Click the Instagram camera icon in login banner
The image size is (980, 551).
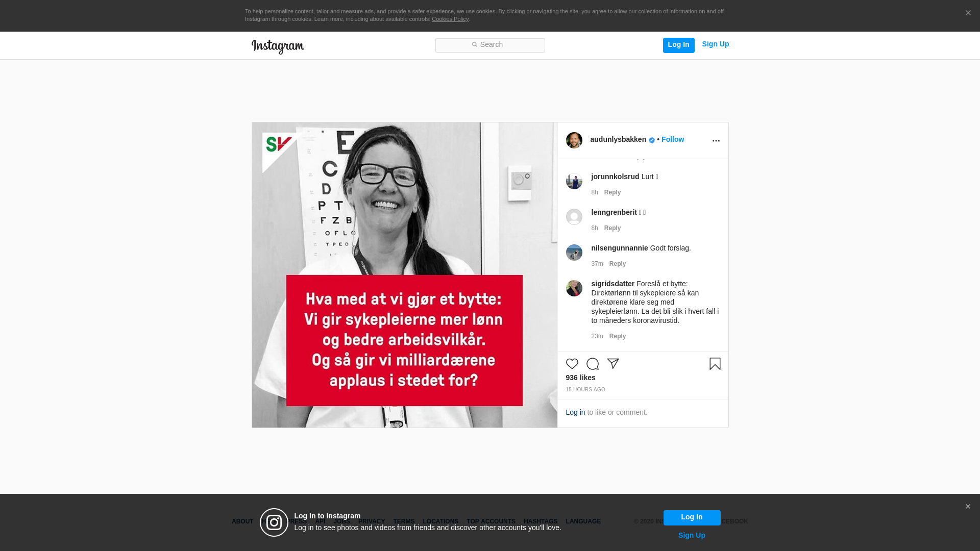pos(274,522)
